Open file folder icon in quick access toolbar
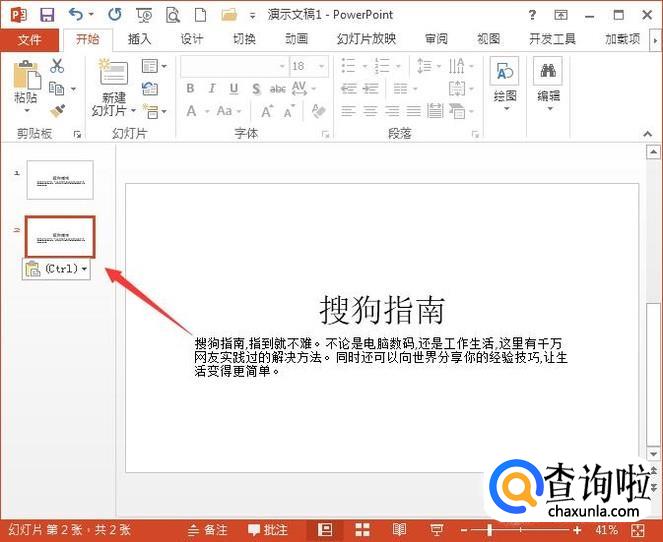The image size is (663, 542). click(229, 15)
